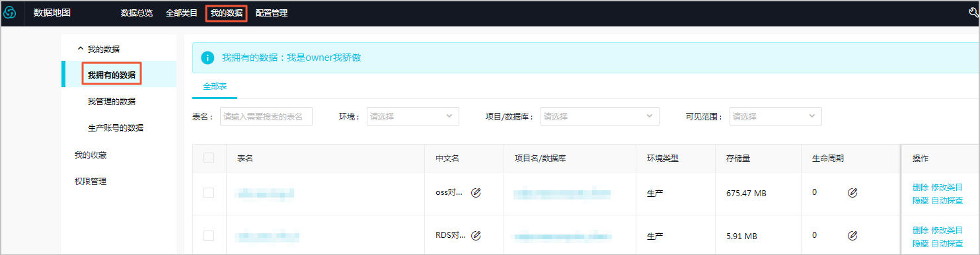Tick the checkbox for the oss row
The height and width of the screenshot is (255, 980).
(x=209, y=193)
